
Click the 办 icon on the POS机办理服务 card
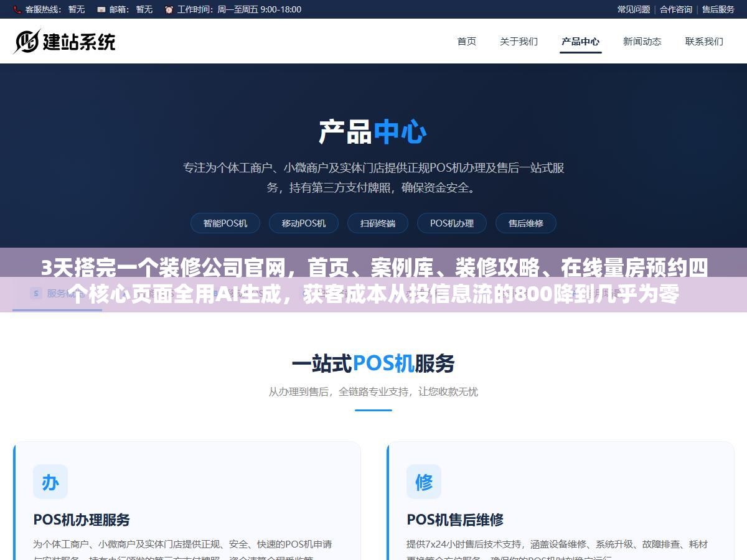click(x=50, y=482)
